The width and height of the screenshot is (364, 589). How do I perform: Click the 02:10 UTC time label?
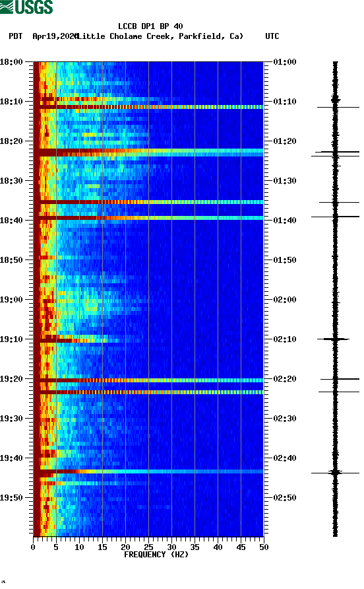click(285, 339)
